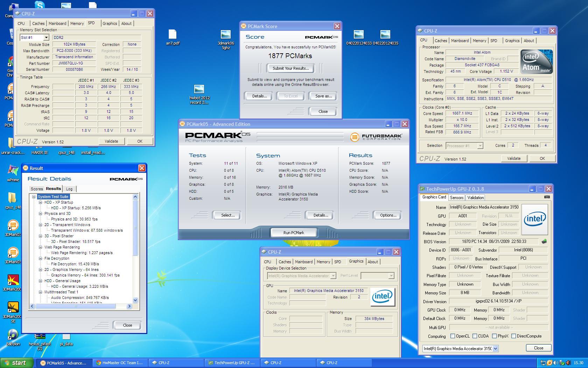Click the GPU-Z screenshot camera icon

click(547, 197)
